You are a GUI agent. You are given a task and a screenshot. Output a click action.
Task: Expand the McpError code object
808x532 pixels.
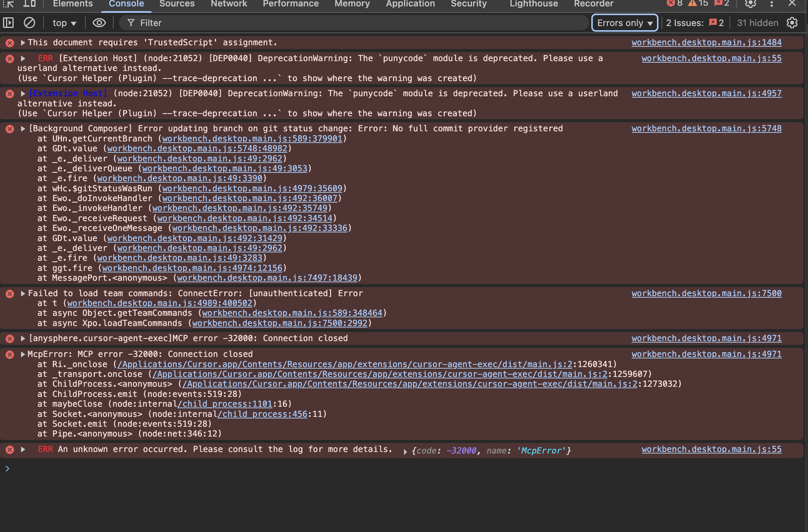[x=405, y=452]
